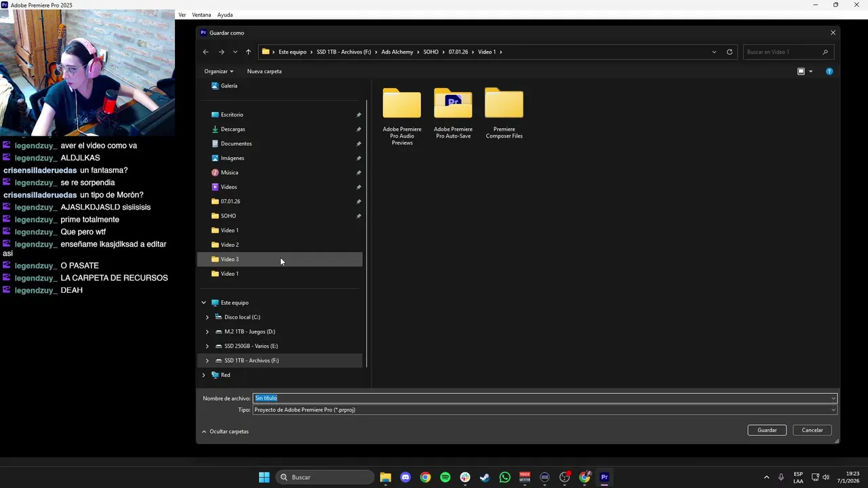Open recent locations dropdown chevron
Image resolution: width=868 pixels, height=488 pixels.
pos(235,52)
